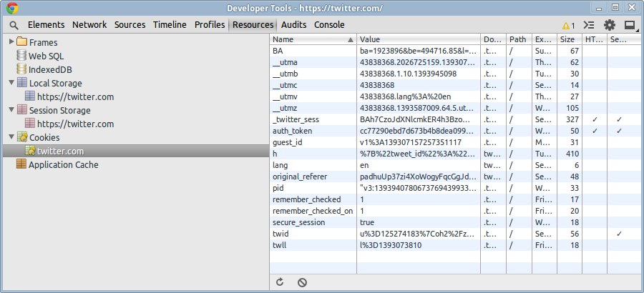This screenshot has width=644, height=293.
Task: Switch to the Timeline tab
Action: [x=170, y=24]
